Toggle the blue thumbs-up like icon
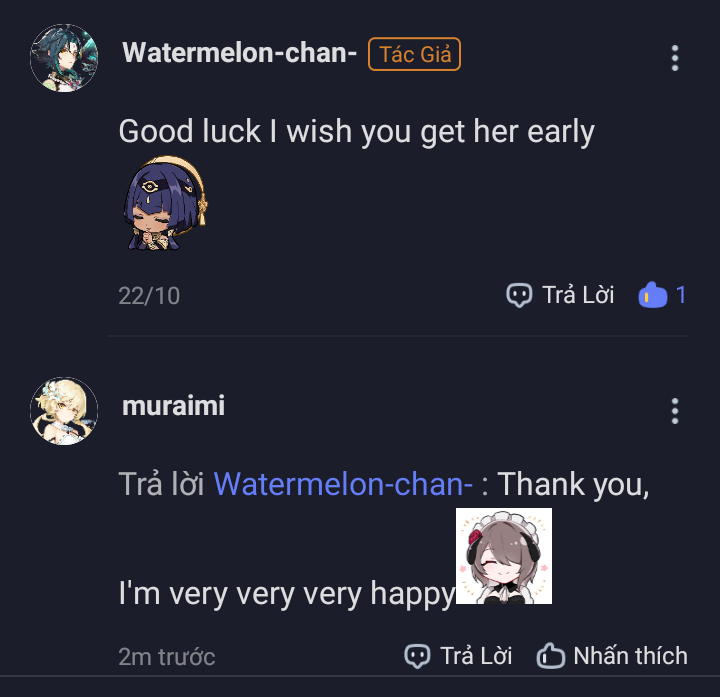Viewport: 720px width, 697px height. pyautogui.click(x=652, y=294)
